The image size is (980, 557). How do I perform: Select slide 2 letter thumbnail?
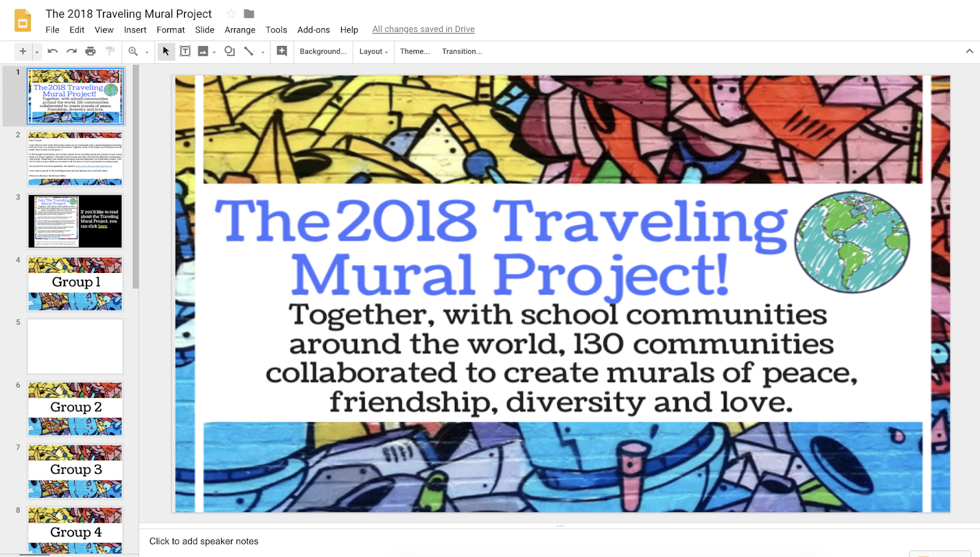[75, 159]
